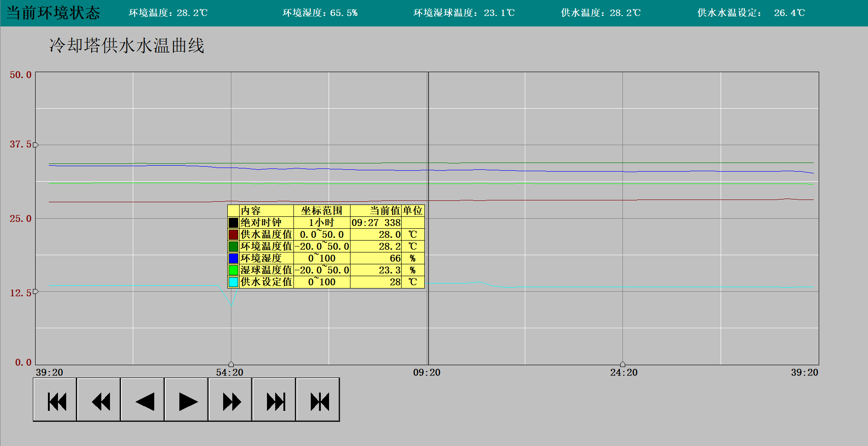
Task: Click the blue 环境湿度 legend swatch
Action: [x=233, y=258]
